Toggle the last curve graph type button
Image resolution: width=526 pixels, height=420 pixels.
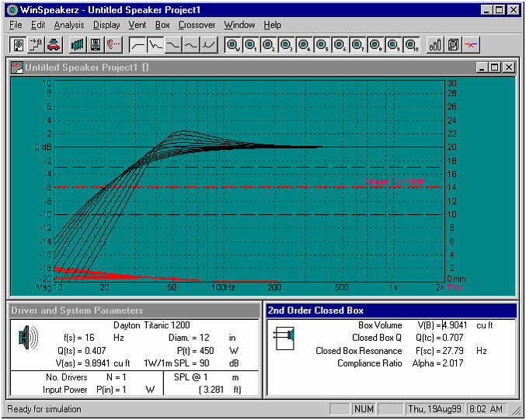[x=209, y=44]
